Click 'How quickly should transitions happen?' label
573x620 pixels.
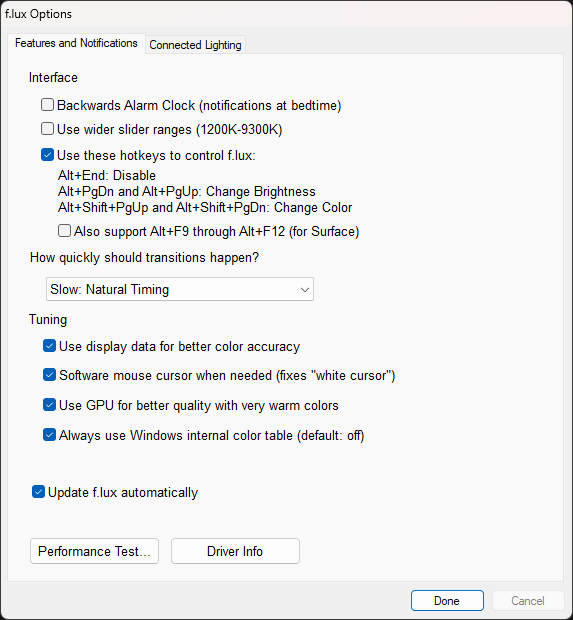click(144, 257)
